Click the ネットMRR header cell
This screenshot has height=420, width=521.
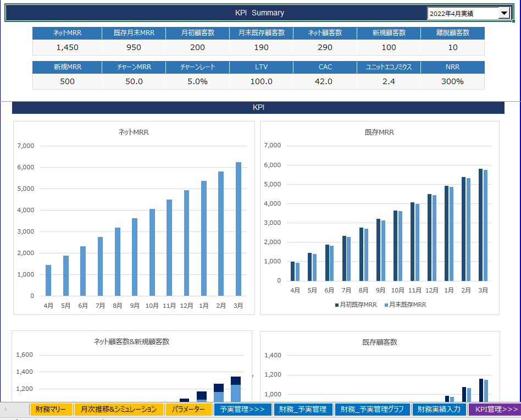point(67,33)
